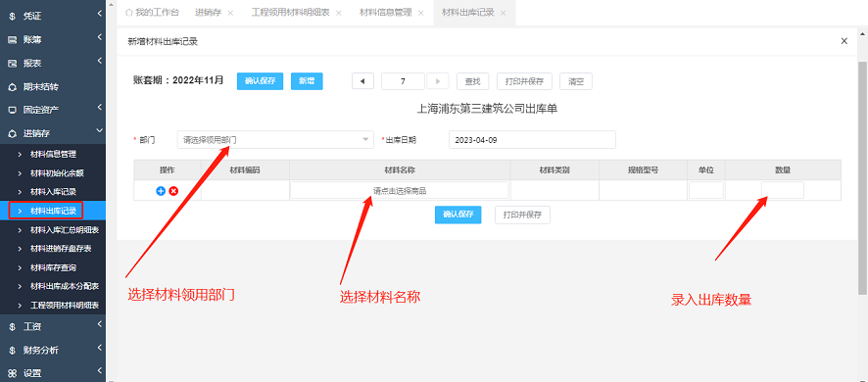Click the 上海浦东第三建筑公司出库单 title
868x382 pixels.
click(x=487, y=109)
